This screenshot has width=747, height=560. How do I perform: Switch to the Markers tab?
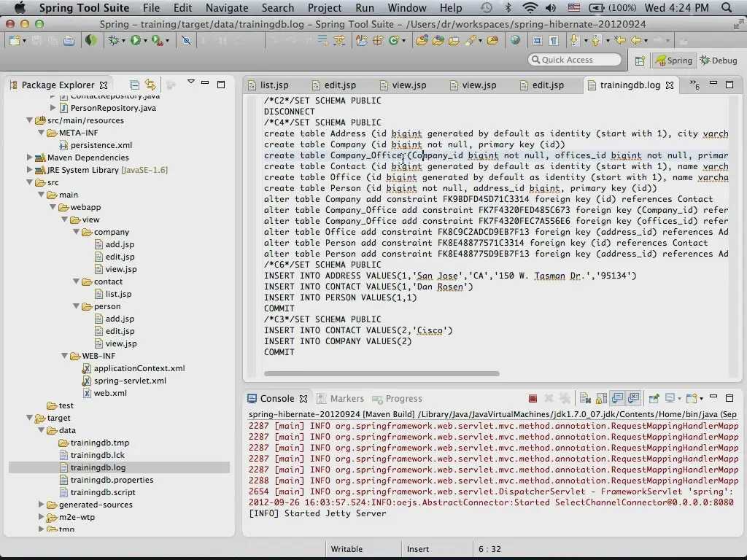point(341,399)
